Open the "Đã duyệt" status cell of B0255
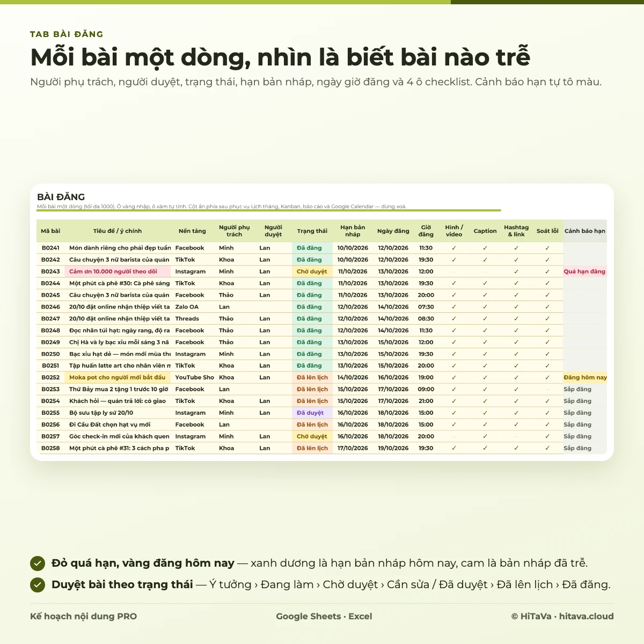 (312, 413)
